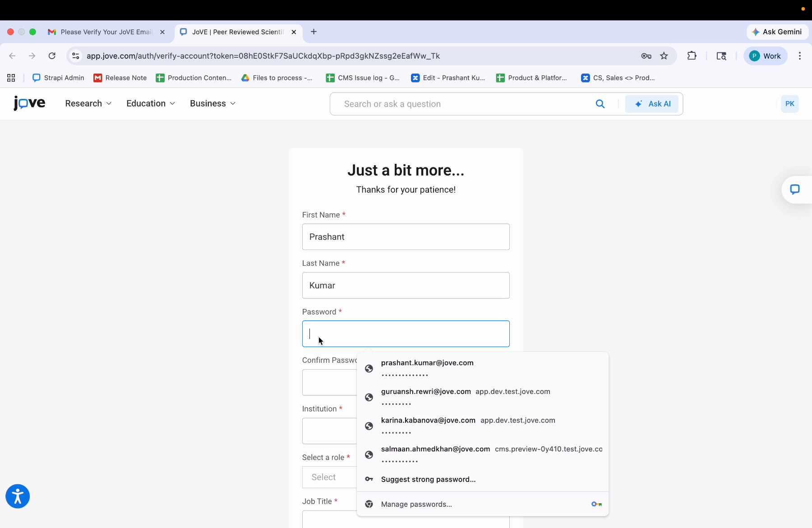Open the key icon beside Manage passwords
Image resolution: width=812 pixels, height=528 pixels.
click(x=596, y=504)
